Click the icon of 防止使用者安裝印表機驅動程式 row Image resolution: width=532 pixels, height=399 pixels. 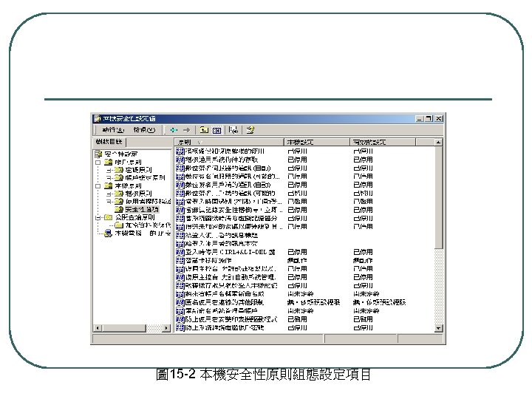point(180,319)
